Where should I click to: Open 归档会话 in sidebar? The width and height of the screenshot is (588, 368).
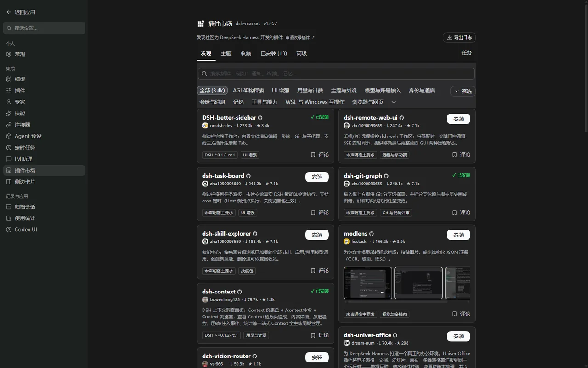[x=44, y=207]
